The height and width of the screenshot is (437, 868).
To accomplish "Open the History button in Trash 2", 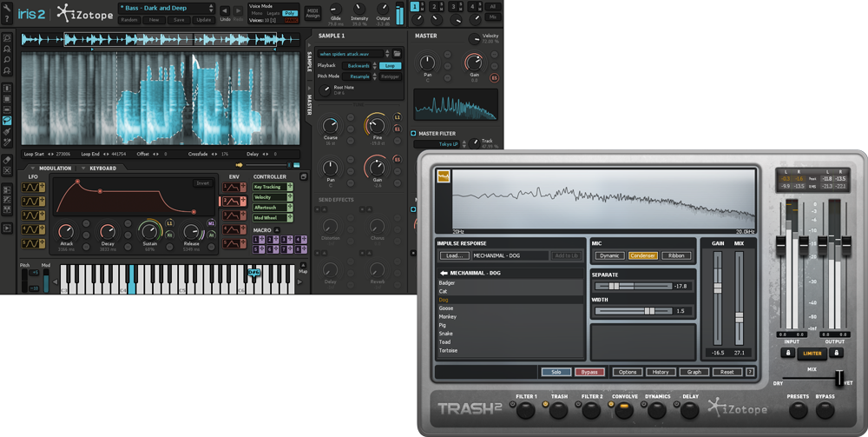I will click(661, 372).
